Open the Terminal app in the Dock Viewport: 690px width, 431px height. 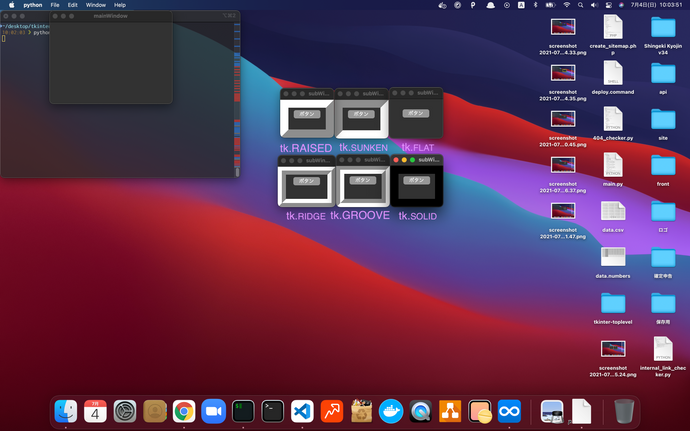(272, 411)
